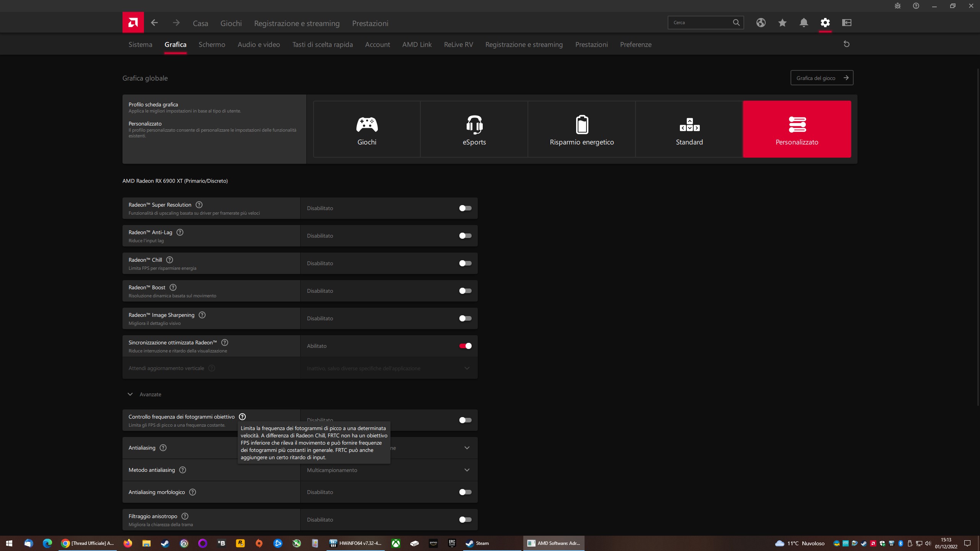The height and width of the screenshot is (551, 980).
Task: Select the Standard graphics profile
Action: pyautogui.click(x=689, y=129)
